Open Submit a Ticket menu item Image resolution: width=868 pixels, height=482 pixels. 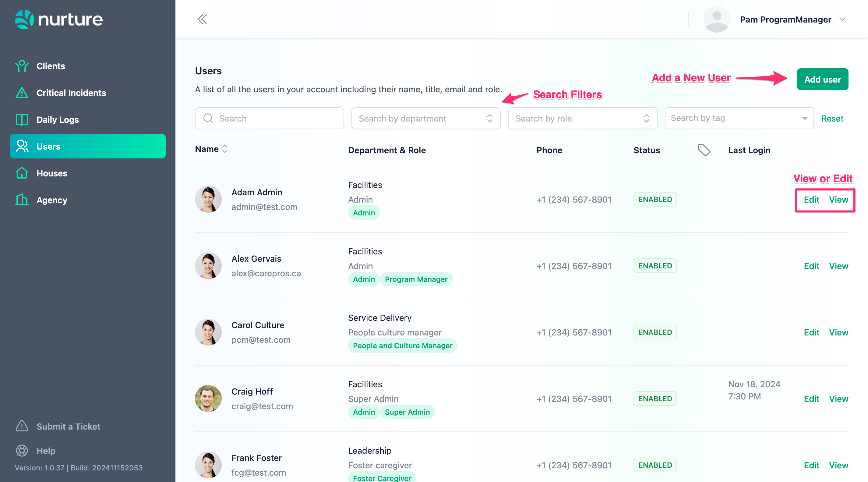click(x=69, y=426)
